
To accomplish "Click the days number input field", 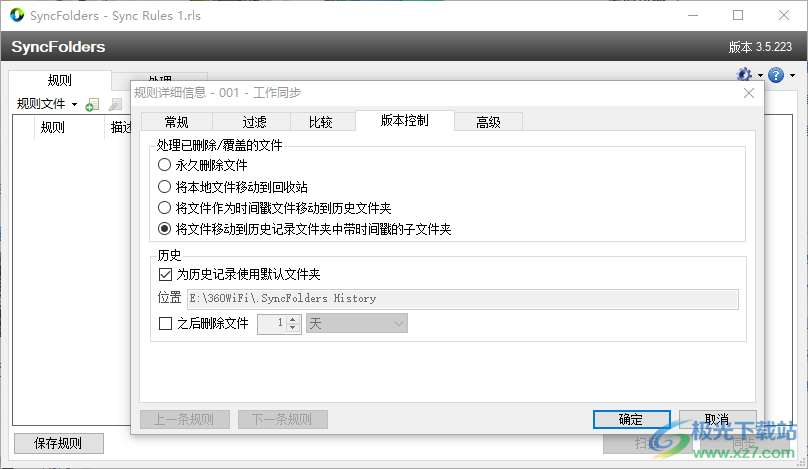I will pos(273,324).
